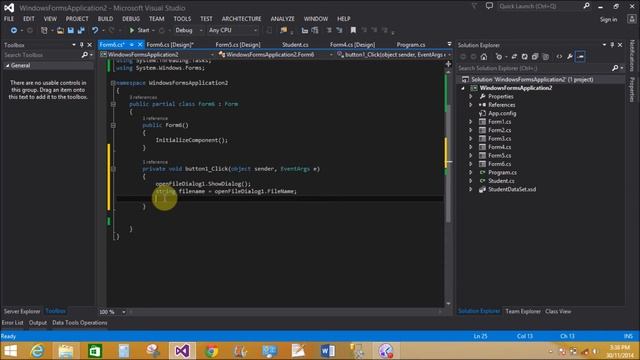The width and height of the screenshot is (640, 360).
Task: Open the Class View tab
Action: (x=558, y=311)
